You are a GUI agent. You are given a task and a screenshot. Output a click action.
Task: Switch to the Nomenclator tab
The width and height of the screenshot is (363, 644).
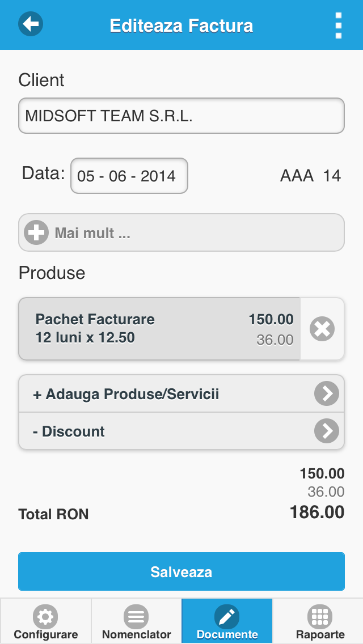click(x=136, y=621)
